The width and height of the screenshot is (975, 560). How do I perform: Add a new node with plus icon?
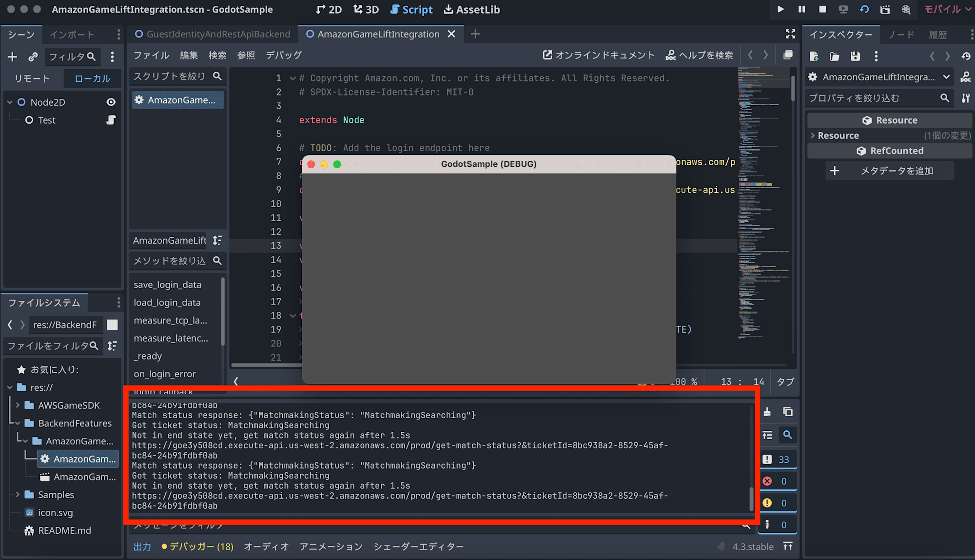[12, 57]
